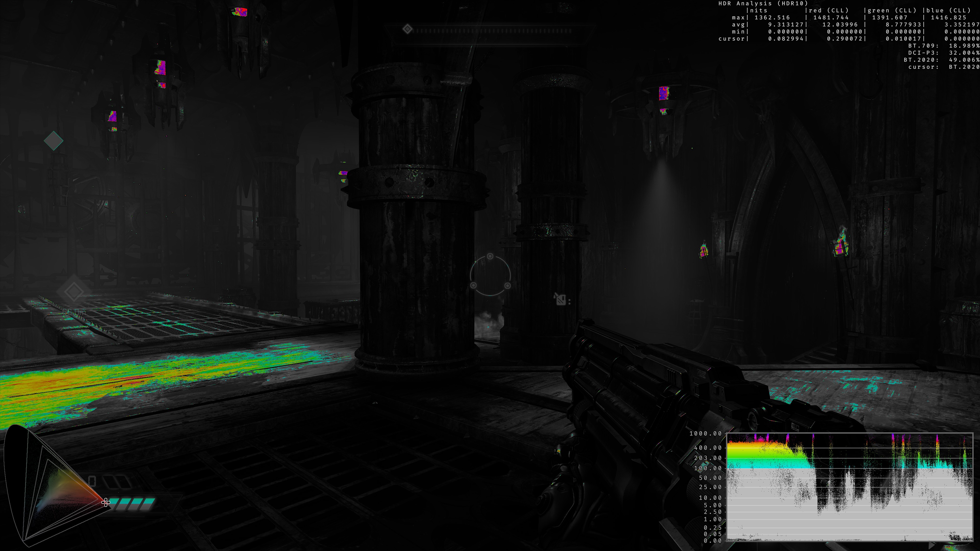Click the luminance waveform graph
The image size is (980, 551).
coord(850,487)
